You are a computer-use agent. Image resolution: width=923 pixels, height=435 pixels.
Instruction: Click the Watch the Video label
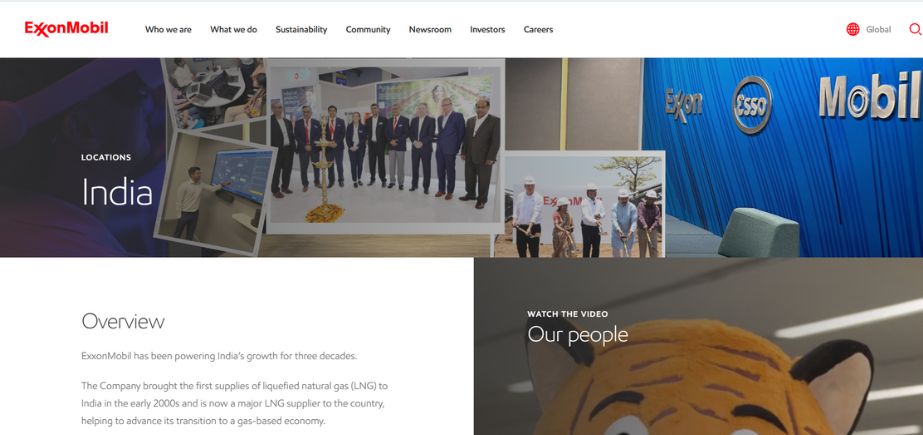click(567, 314)
